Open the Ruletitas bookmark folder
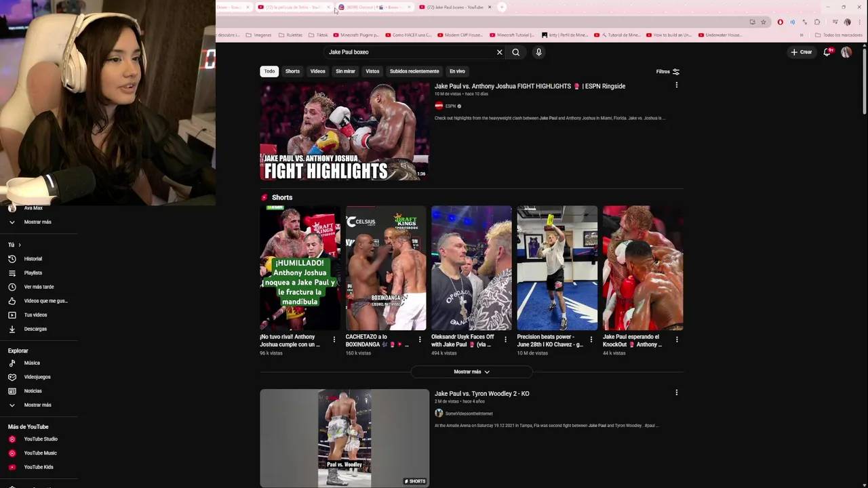 (x=290, y=35)
